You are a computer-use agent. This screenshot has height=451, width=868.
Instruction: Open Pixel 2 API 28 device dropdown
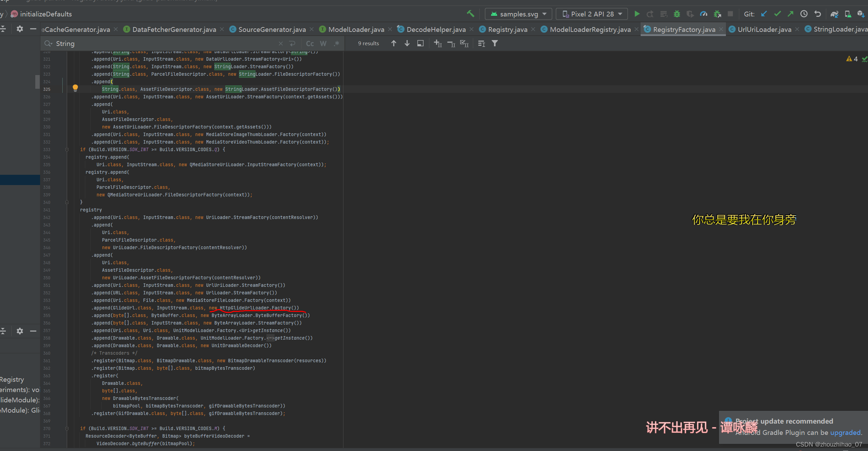pyautogui.click(x=592, y=14)
